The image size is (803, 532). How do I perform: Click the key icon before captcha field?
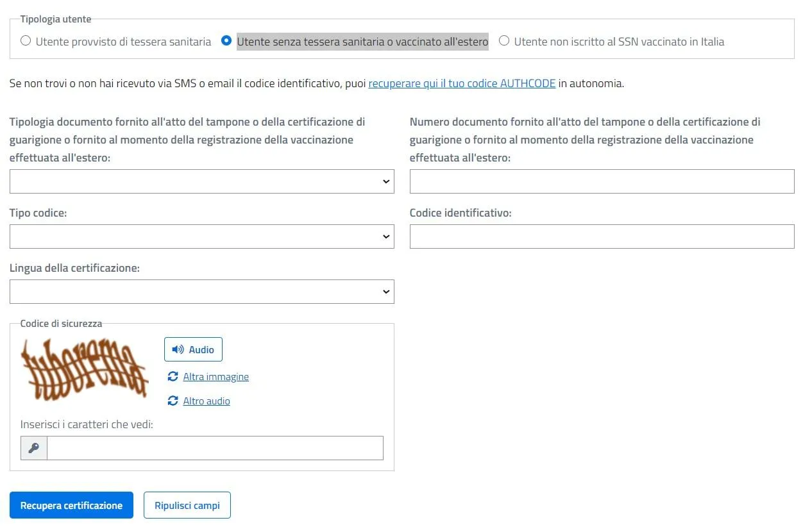click(x=34, y=448)
